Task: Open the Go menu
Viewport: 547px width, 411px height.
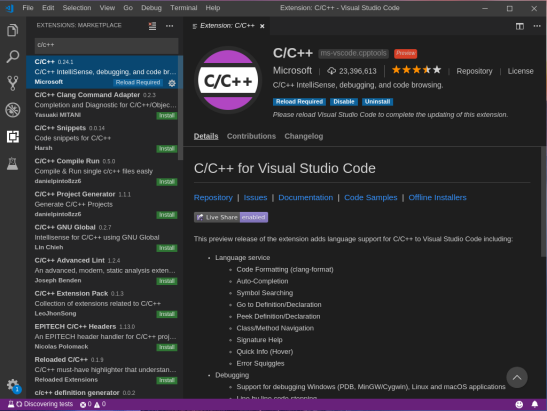Action: point(128,8)
